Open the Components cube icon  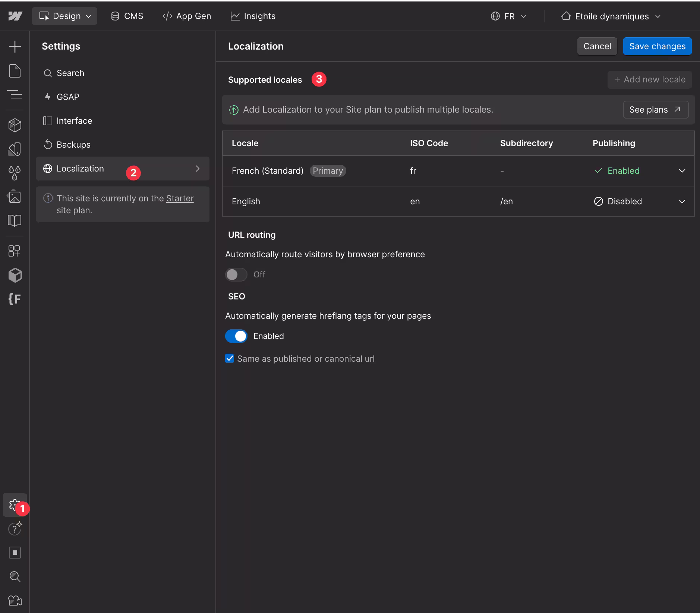tap(15, 125)
